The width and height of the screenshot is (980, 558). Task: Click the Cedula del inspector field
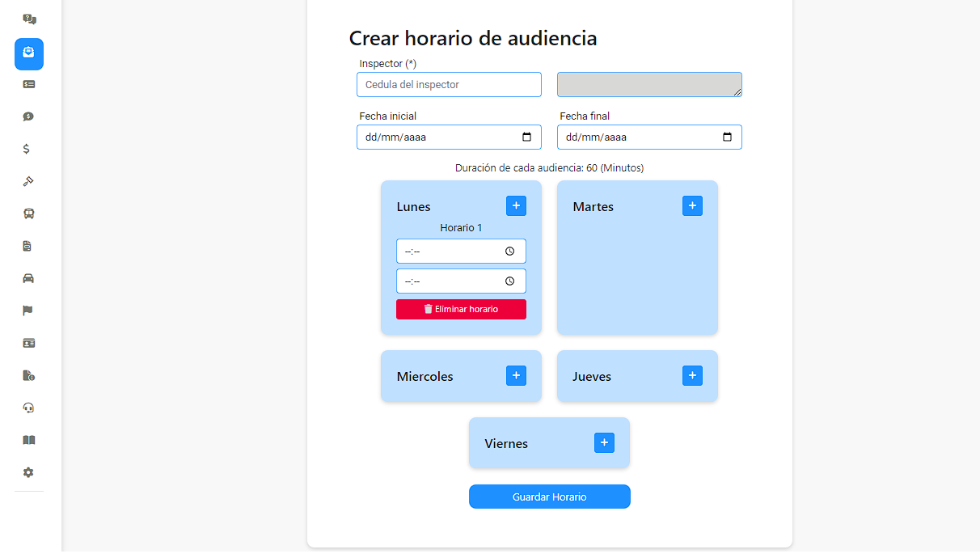[449, 84]
